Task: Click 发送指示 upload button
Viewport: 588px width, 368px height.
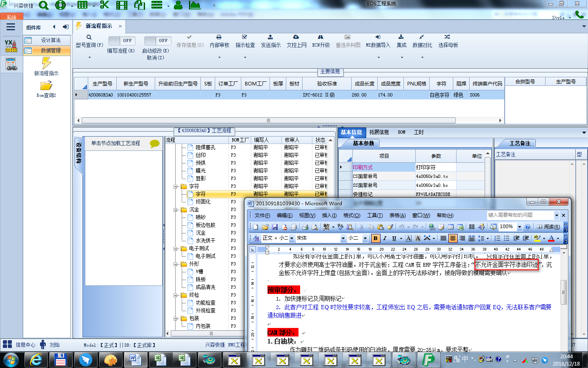Action: pos(271,41)
